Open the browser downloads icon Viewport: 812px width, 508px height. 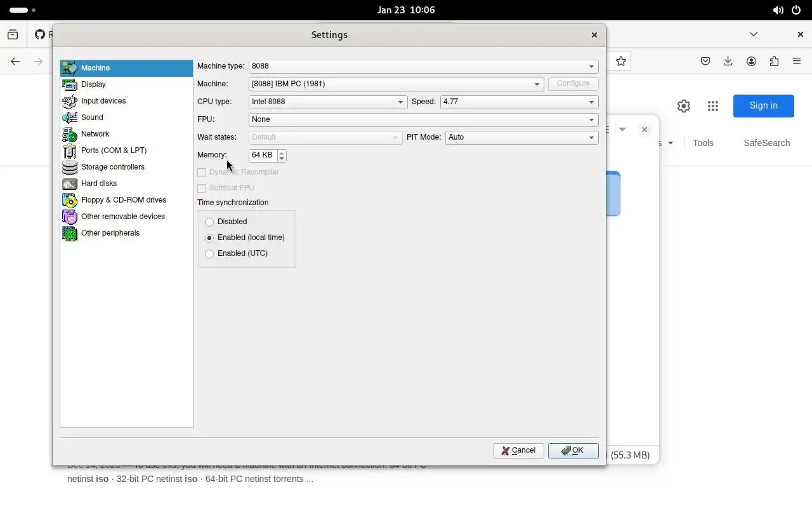pos(728,61)
